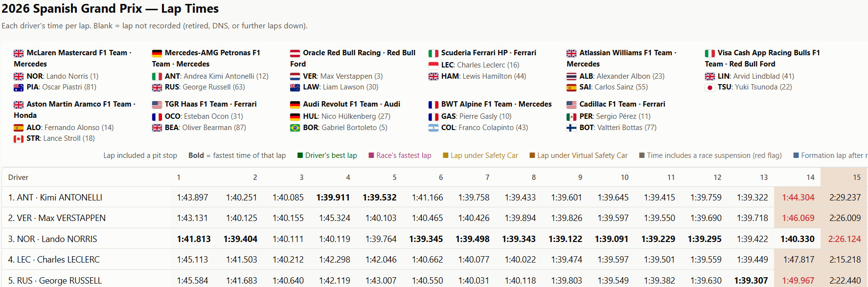Click the green Driver's best lap legend square
The width and height of the screenshot is (868, 287).
click(x=300, y=155)
